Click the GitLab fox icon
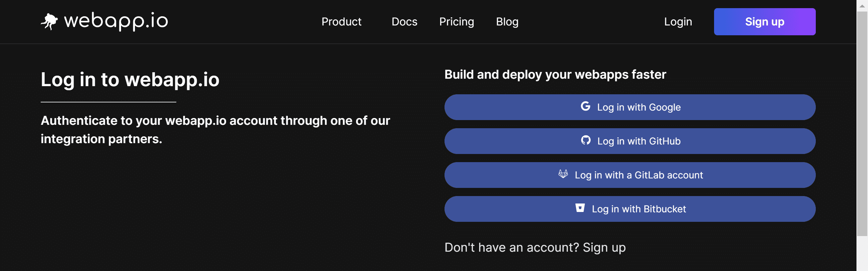868x271 pixels. click(x=563, y=174)
